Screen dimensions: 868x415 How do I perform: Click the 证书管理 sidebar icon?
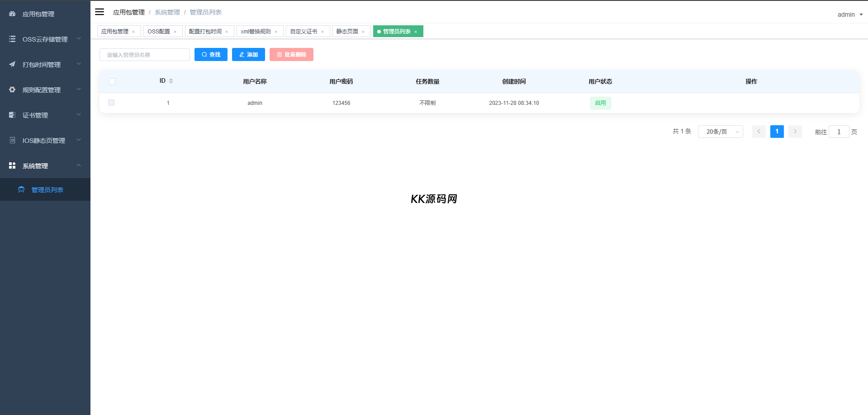point(12,115)
